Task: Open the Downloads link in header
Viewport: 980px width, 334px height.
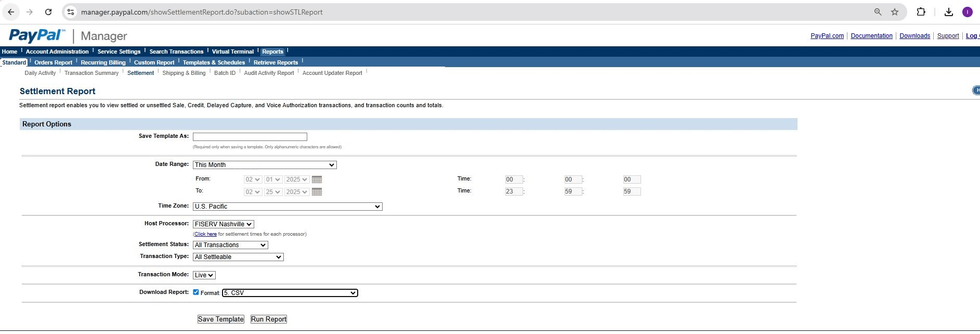Action: (914, 36)
